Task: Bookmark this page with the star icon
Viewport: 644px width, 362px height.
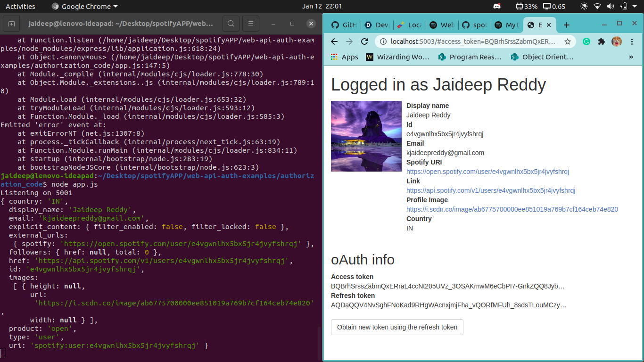Action: (568, 41)
